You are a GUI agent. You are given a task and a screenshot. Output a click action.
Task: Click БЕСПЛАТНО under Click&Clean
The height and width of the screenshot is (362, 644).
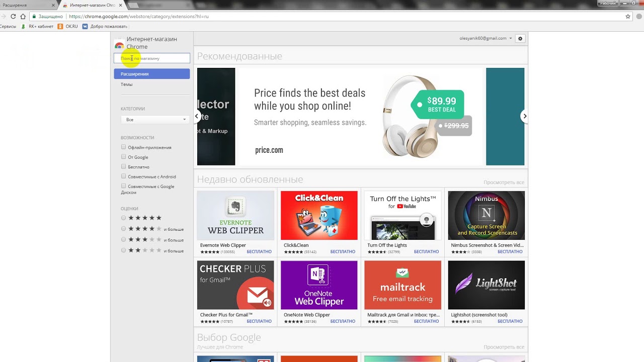coord(343,251)
